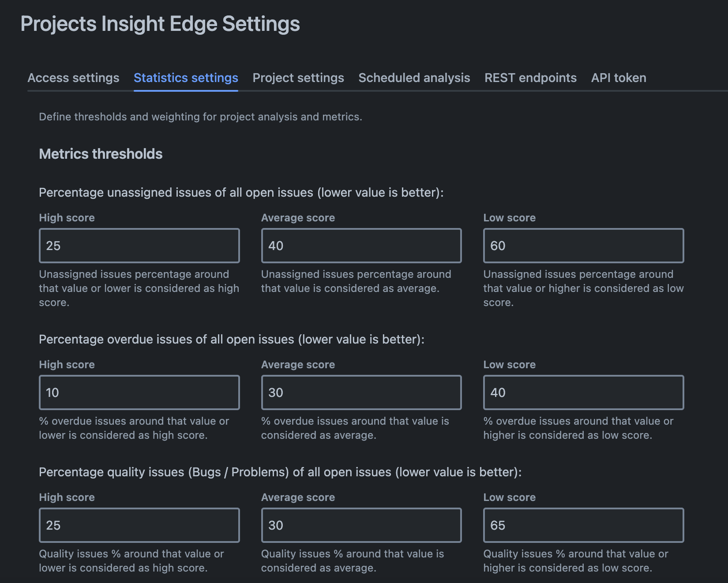Click the percentage quality issues section label
The height and width of the screenshot is (583, 728).
click(x=280, y=472)
